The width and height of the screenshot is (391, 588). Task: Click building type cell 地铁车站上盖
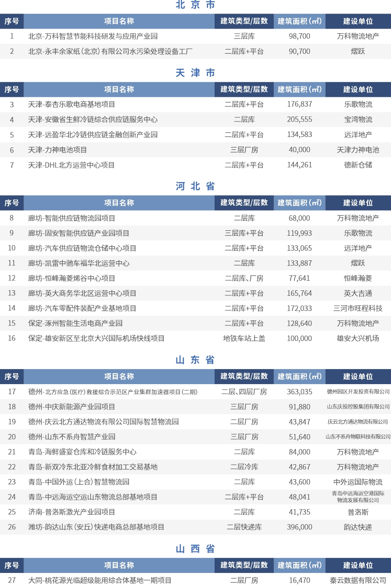click(244, 338)
